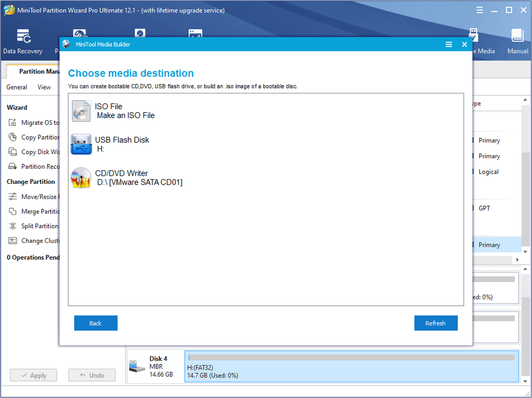Click the Refresh button
This screenshot has height=398, width=532.
click(x=436, y=323)
